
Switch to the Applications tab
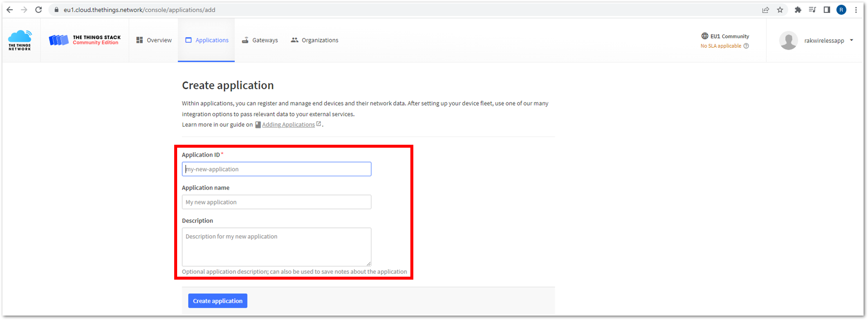[x=207, y=40]
